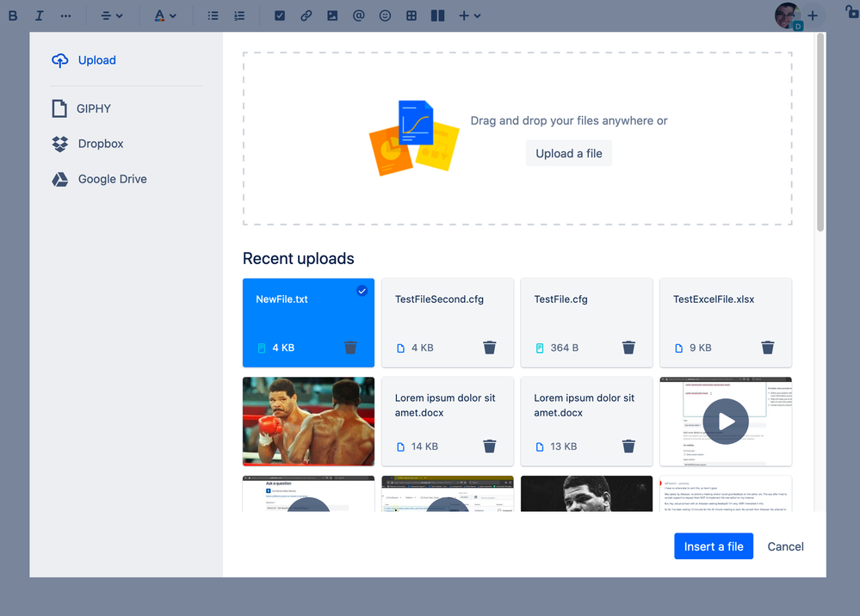This screenshot has height=616, width=860.
Task: Click the Upload a file button
Action: coord(569,153)
